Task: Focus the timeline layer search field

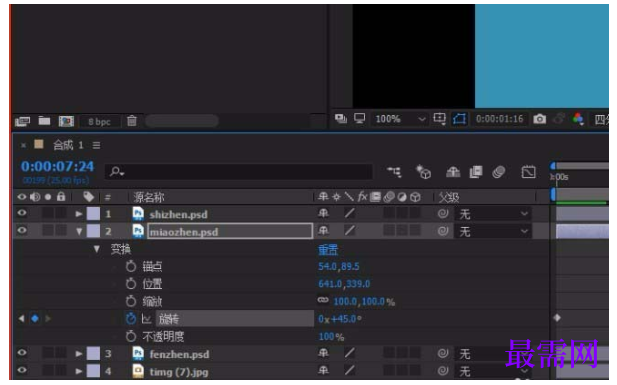Action: click(x=238, y=172)
